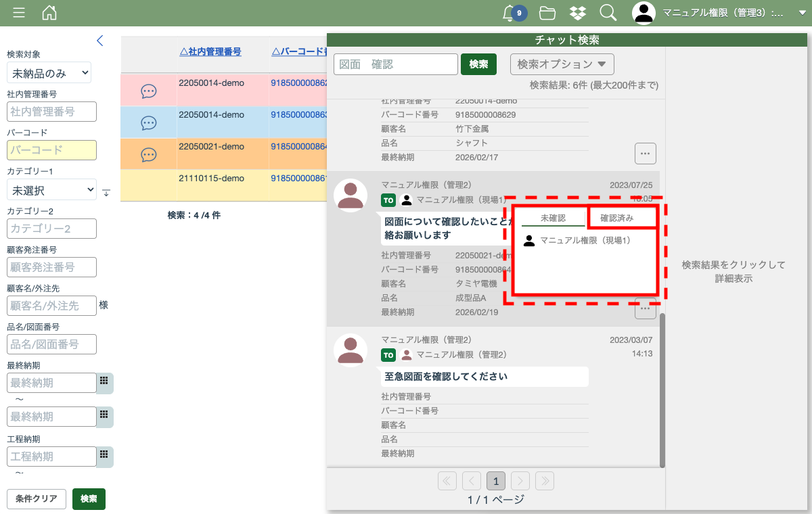The width and height of the screenshot is (812, 514).
Task: Sort by 社内管理番号 column header
Action: (210, 51)
